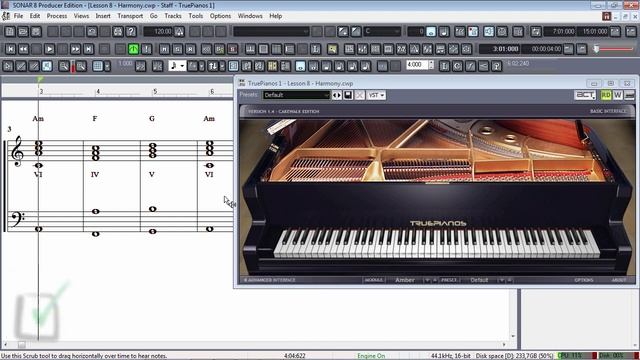Click the Chord C tool icon

[458, 66]
